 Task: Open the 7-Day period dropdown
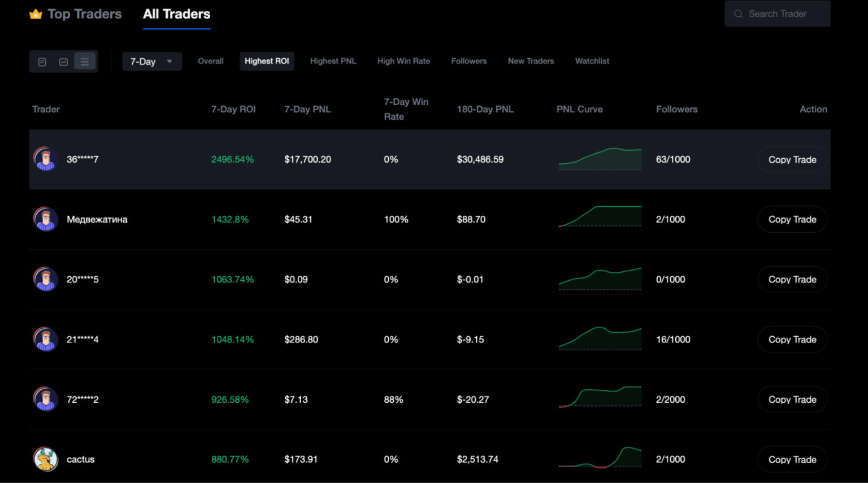coord(151,61)
